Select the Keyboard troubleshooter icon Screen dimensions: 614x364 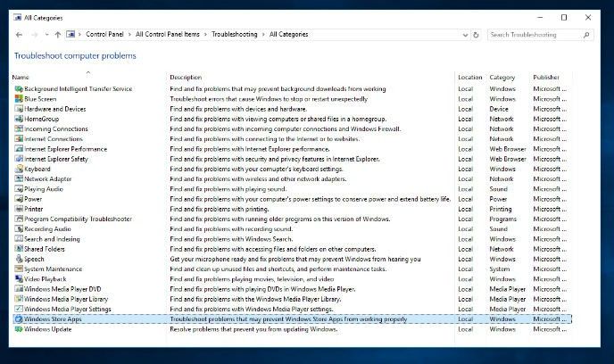[18, 169]
